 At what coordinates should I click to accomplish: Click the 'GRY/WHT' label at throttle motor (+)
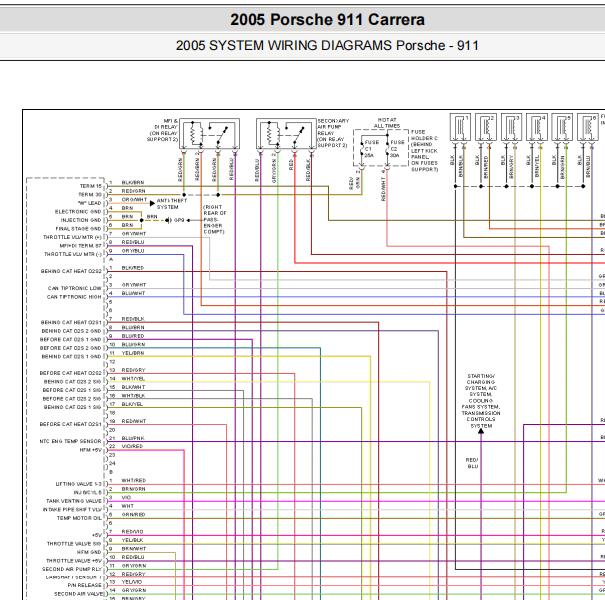click(134, 233)
